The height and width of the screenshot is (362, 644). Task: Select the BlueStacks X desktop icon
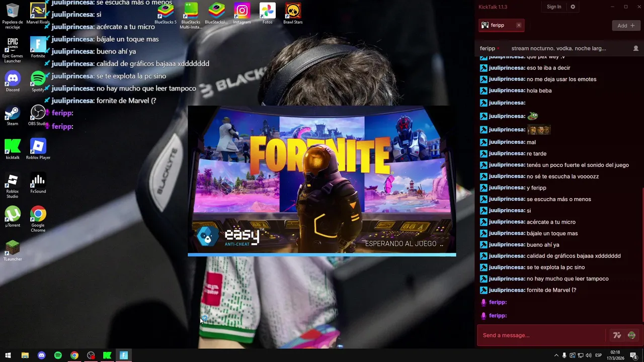point(216,14)
